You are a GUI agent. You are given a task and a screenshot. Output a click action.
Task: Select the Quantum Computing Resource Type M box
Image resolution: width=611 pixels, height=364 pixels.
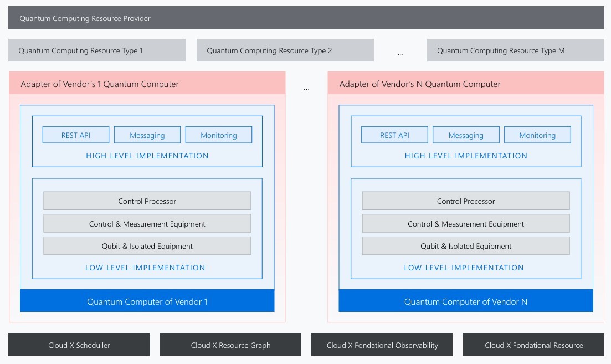pyautogui.click(x=515, y=50)
